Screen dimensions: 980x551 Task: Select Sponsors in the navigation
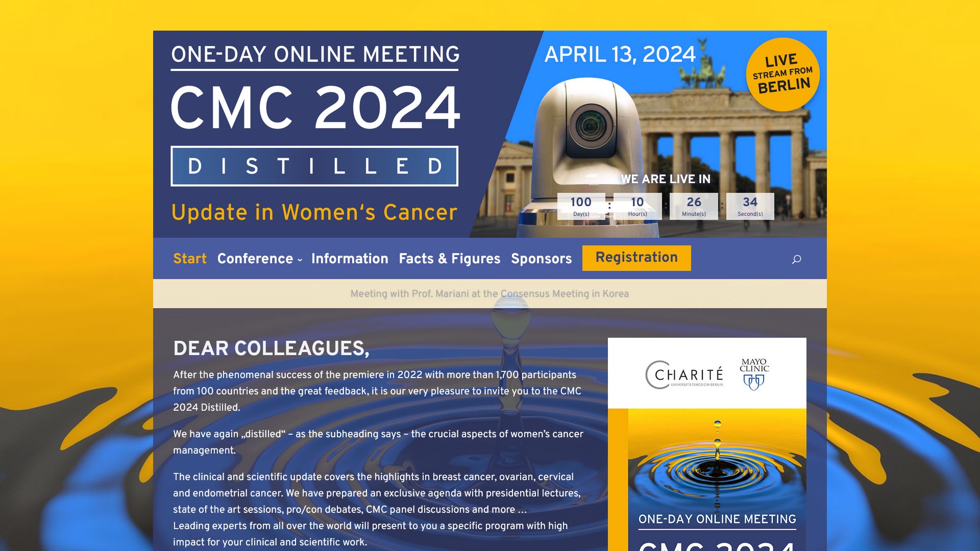[541, 259]
